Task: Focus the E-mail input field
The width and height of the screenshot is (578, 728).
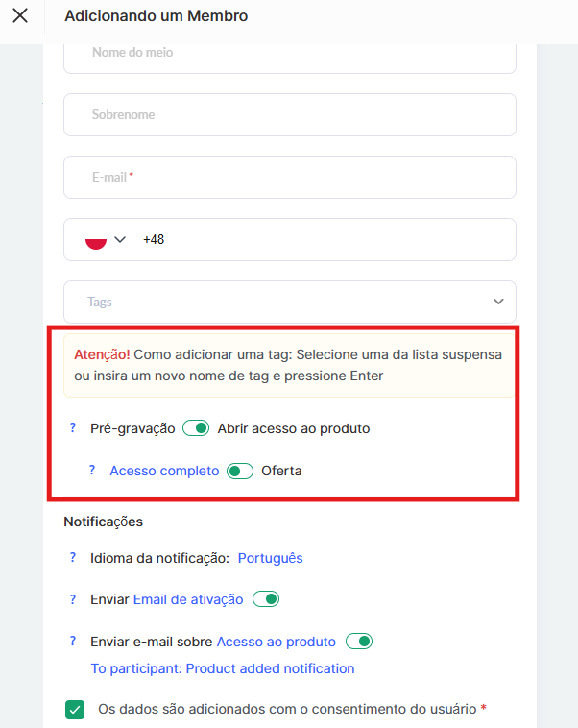Action: click(290, 178)
